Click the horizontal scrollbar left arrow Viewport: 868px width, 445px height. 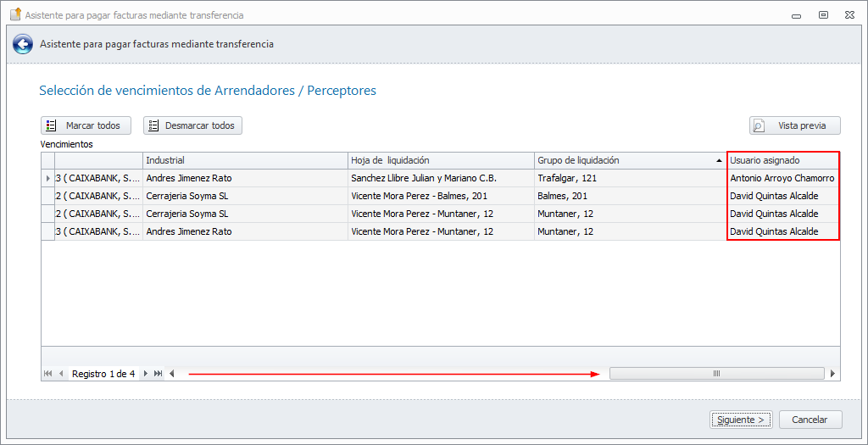pos(172,374)
